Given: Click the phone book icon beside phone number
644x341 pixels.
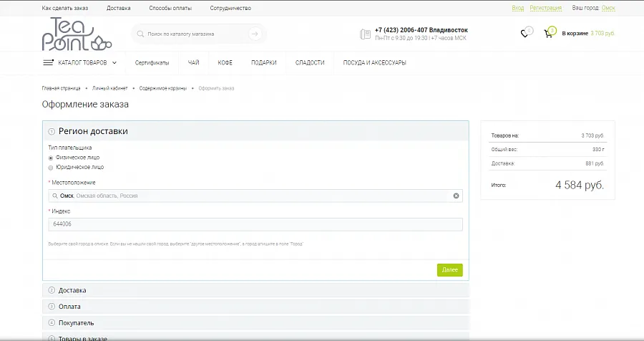Looking at the screenshot, I should 365,34.
